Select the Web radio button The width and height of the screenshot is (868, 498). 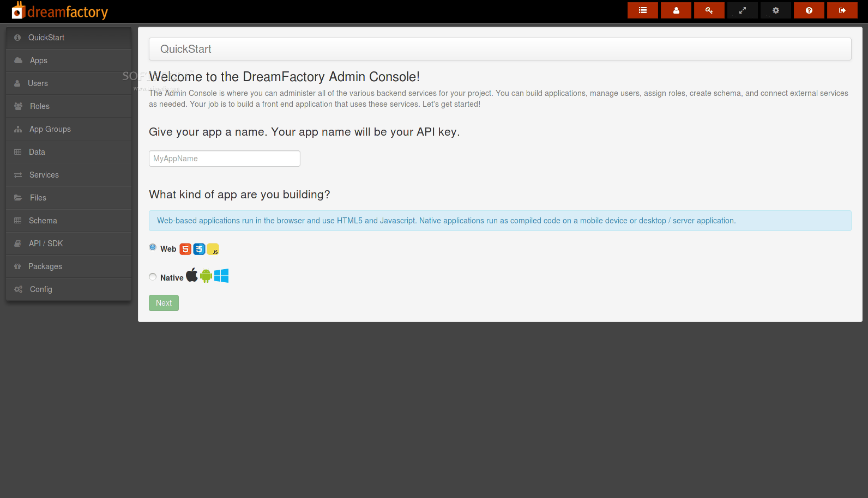[153, 247]
